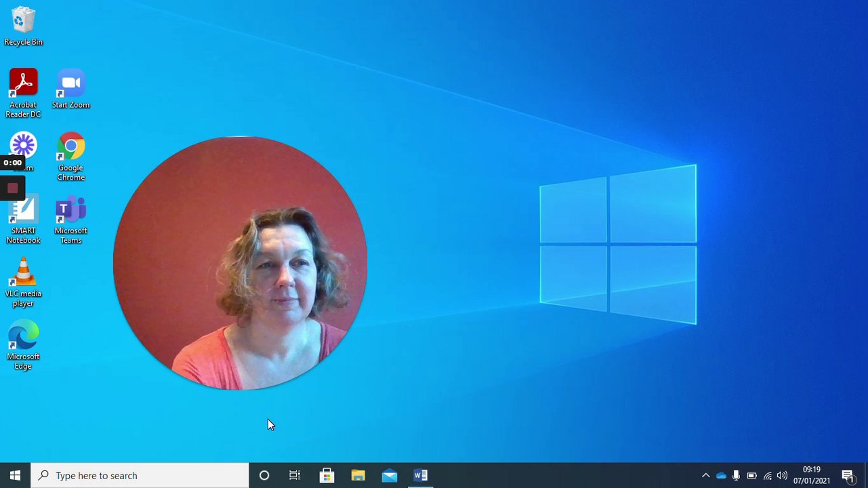This screenshot has height=488, width=868.
Task: Check the battery status tray icon
Action: click(x=751, y=475)
